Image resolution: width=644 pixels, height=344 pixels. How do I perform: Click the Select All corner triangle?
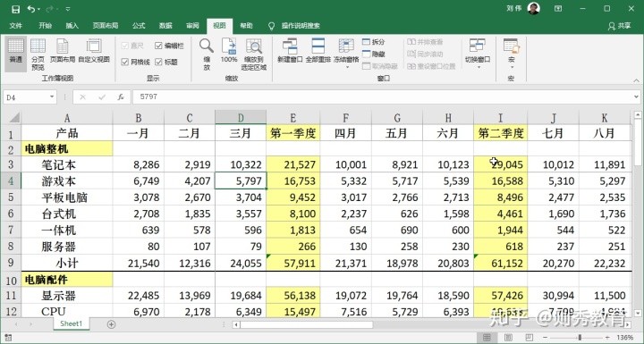(14, 118)
